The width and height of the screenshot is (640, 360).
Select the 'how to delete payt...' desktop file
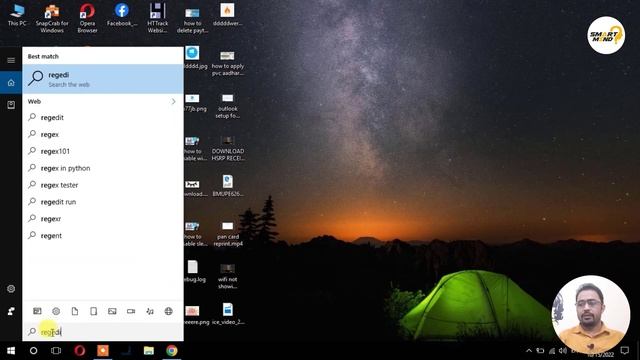192,20
